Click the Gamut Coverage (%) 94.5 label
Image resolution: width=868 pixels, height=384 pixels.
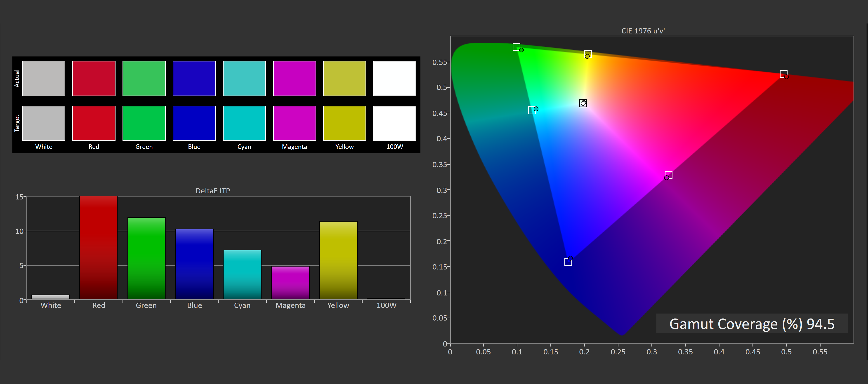[752, 324]
